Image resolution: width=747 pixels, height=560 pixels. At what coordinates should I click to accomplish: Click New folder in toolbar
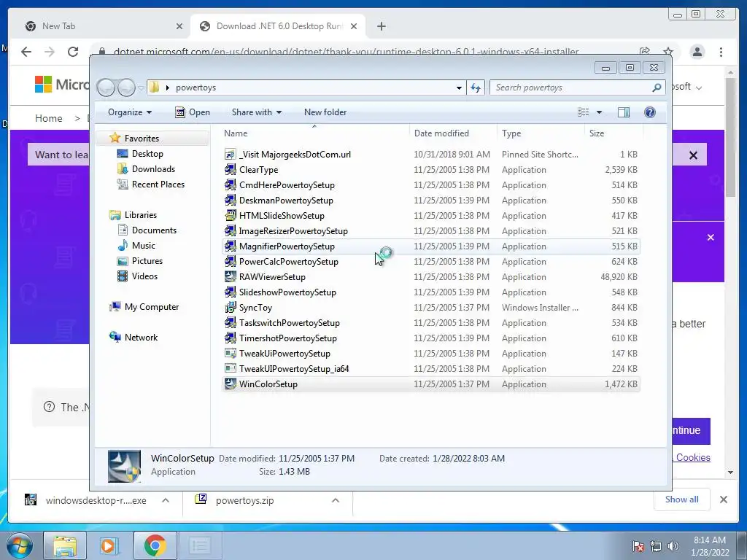(x=325, y=112)
